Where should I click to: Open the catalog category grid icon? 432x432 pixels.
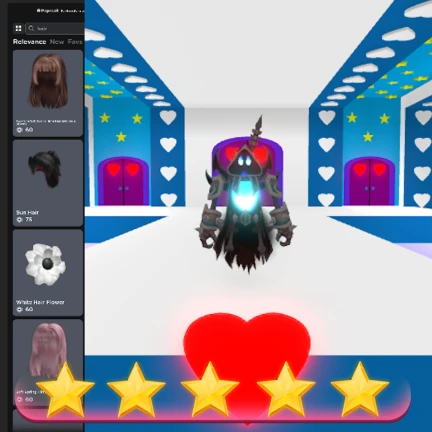pyautogui.click(x=18, y=28)
